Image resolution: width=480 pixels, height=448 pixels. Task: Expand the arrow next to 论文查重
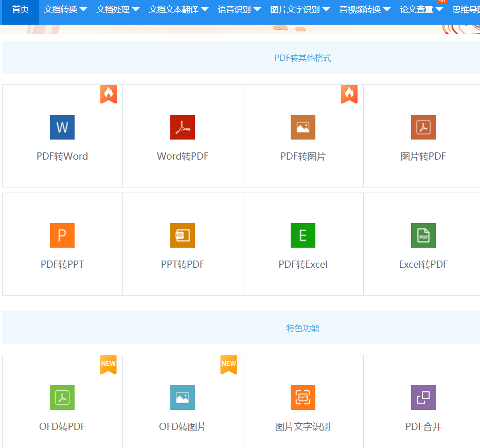coord(439,9)
